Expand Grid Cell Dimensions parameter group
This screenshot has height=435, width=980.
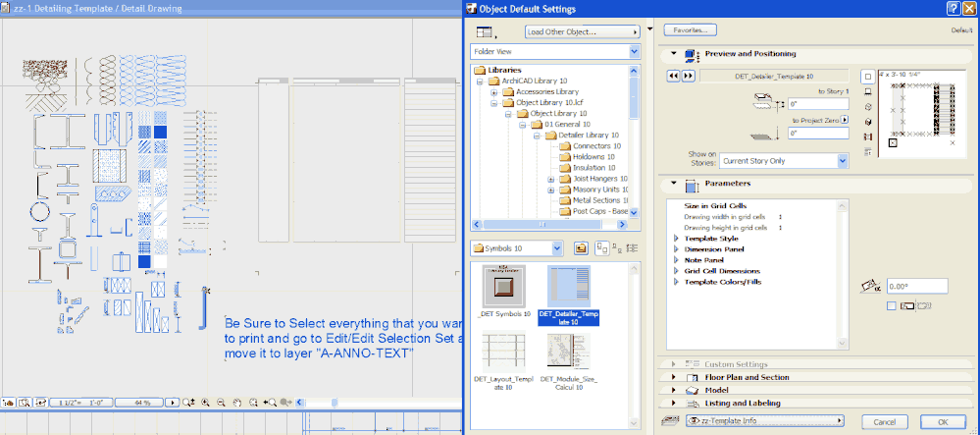(676, 271)
